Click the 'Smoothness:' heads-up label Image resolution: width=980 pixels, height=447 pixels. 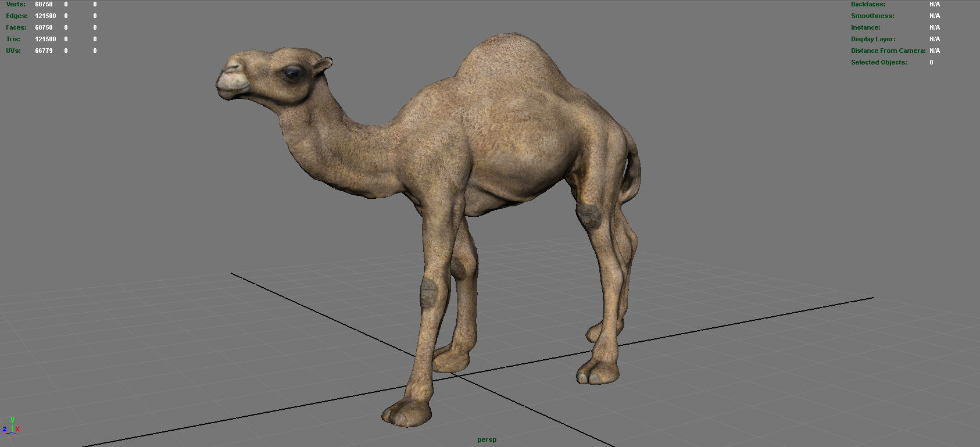(872, 16)
